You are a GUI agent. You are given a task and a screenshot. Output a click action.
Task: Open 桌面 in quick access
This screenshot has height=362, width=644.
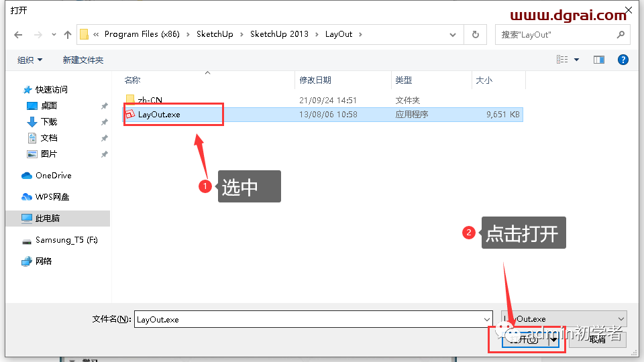(x=49, y=105)
